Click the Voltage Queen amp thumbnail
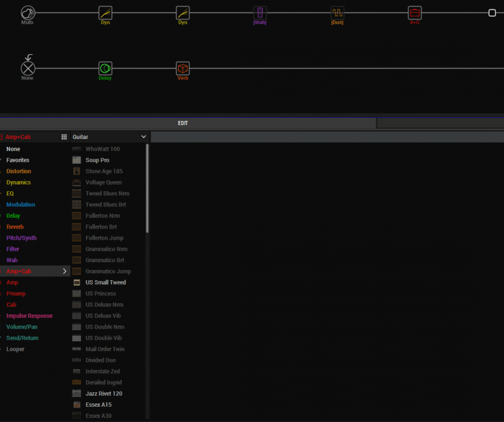The width and height of the screenshot is (504, 422). pyautogui.click(x=76, y=182)
